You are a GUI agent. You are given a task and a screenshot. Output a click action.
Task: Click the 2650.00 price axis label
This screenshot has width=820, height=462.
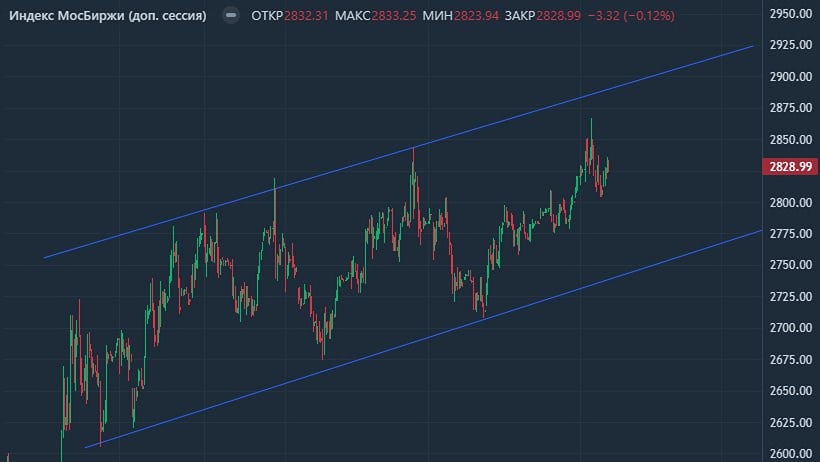pyautogui.click(x=791, y=391)
